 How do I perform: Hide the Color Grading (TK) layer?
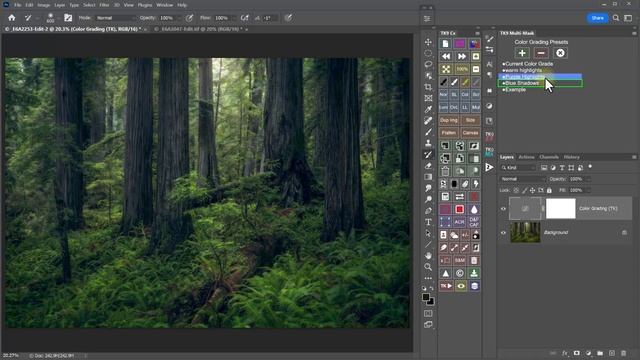tap(503, 209)
